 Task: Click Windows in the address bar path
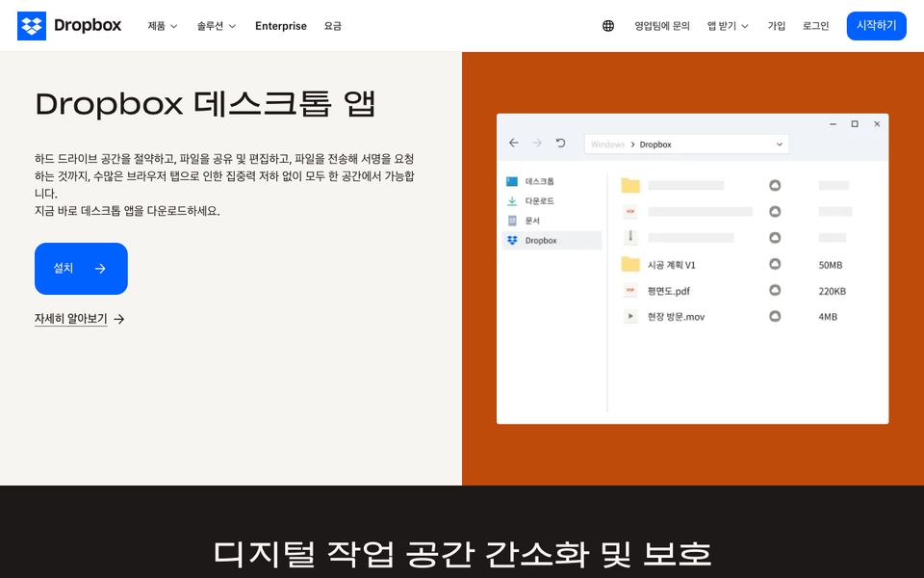pos(607,144)
